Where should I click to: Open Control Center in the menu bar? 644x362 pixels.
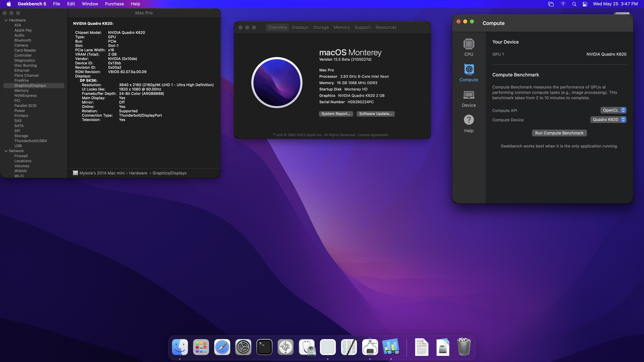[585, 4]
